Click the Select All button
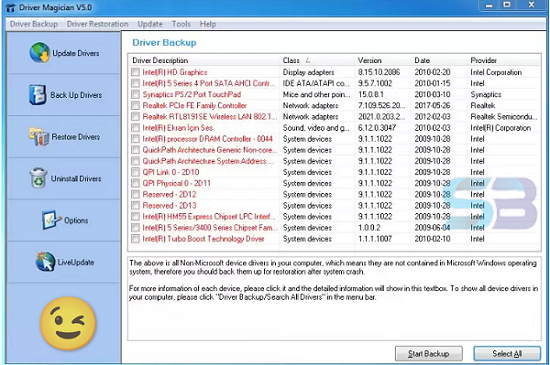 pyautogui.click(x=507, y=353)
